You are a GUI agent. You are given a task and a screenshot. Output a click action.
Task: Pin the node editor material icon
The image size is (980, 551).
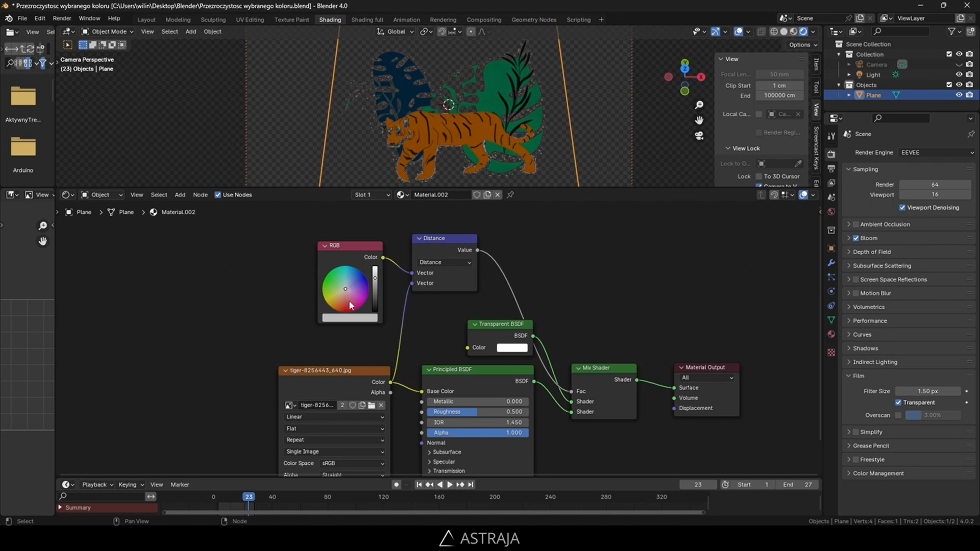point(510,195)
